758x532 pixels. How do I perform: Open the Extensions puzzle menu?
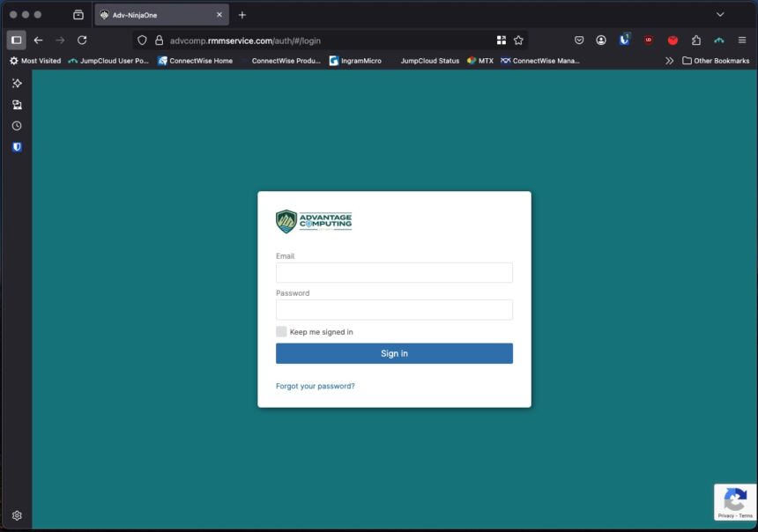(x=696, y=41)
